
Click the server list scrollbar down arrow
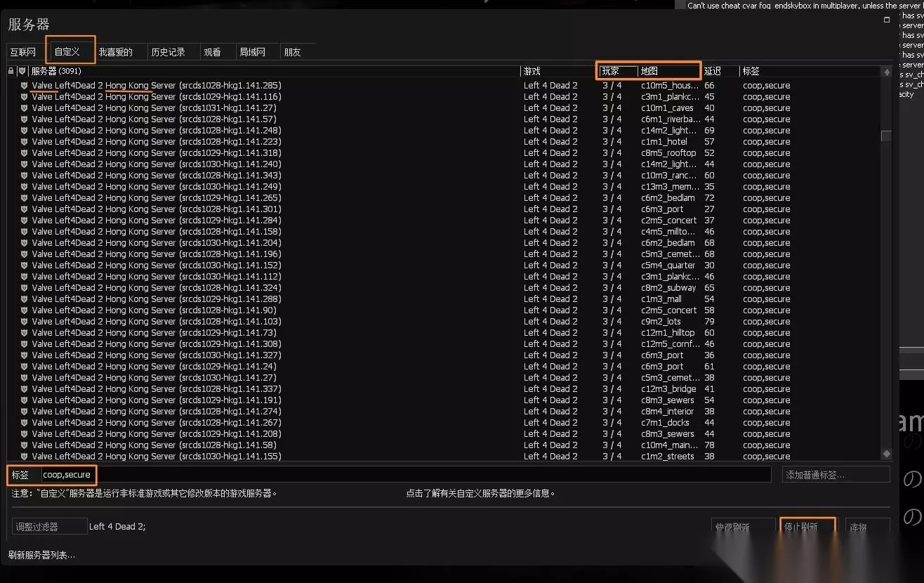click(x=886, y=454)
